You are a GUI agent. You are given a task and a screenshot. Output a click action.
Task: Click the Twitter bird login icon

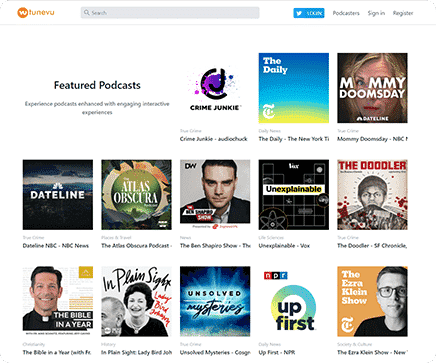point(299,13)
